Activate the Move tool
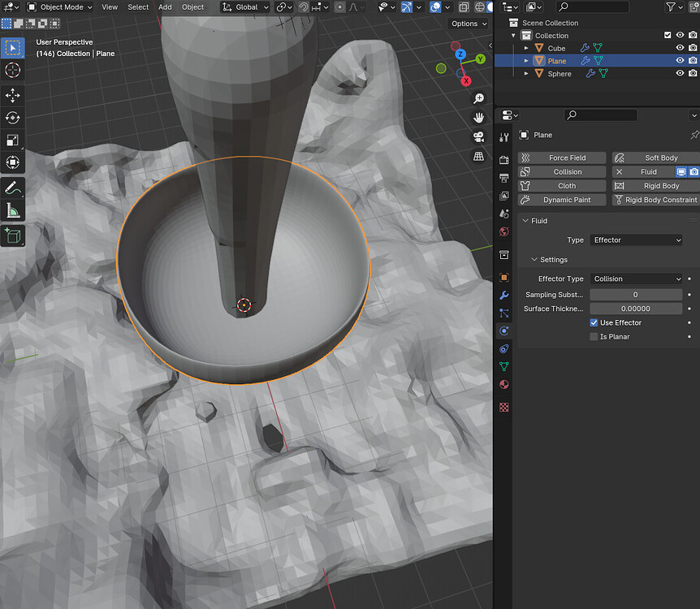The image size is (700, 609). click(12, 95)
